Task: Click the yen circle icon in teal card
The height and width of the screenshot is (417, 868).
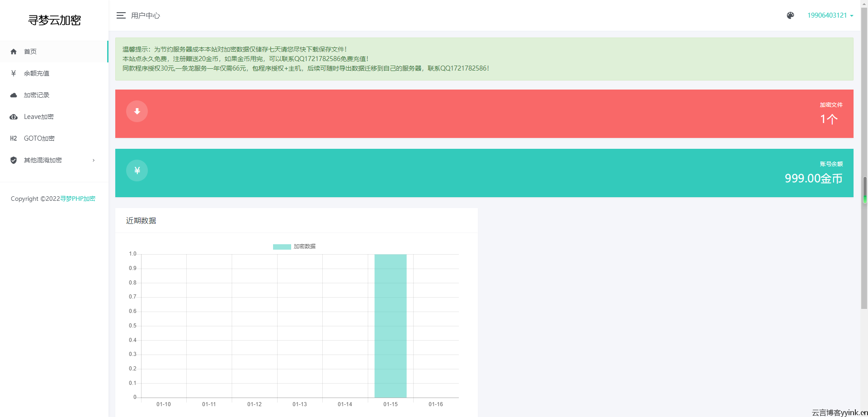Action: point(137,171)
